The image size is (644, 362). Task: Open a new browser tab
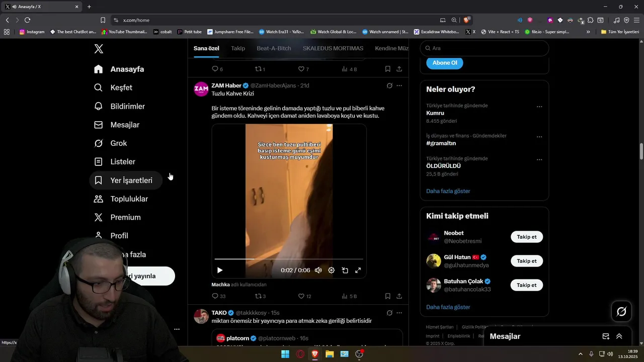(x=89, y=7)
